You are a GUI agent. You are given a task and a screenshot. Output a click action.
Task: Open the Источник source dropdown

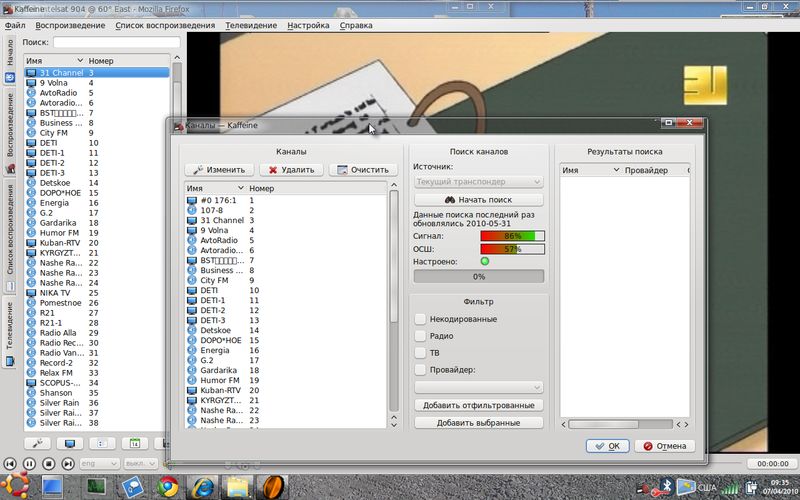(x=479, y=182)
